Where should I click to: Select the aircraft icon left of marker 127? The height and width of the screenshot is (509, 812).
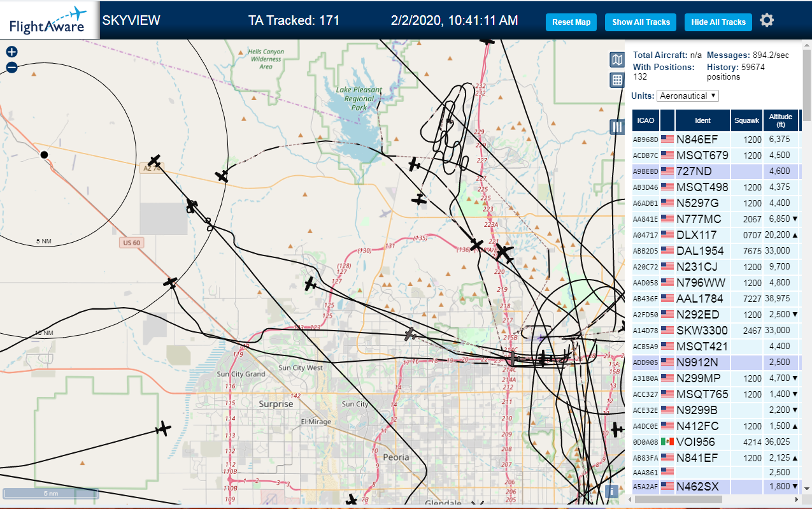pos(310,284)
